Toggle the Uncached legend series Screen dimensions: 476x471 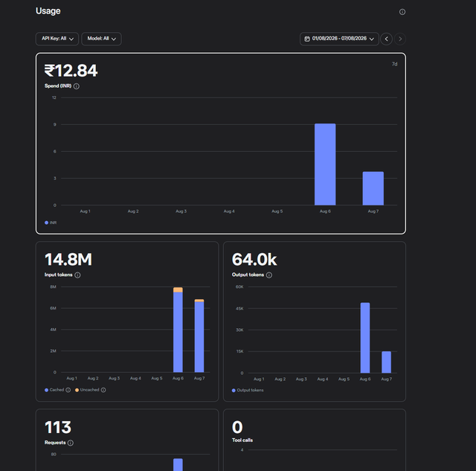87,390
